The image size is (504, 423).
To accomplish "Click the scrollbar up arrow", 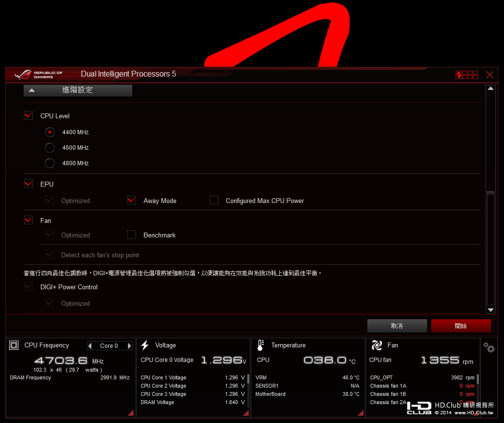I will [490, 89].
